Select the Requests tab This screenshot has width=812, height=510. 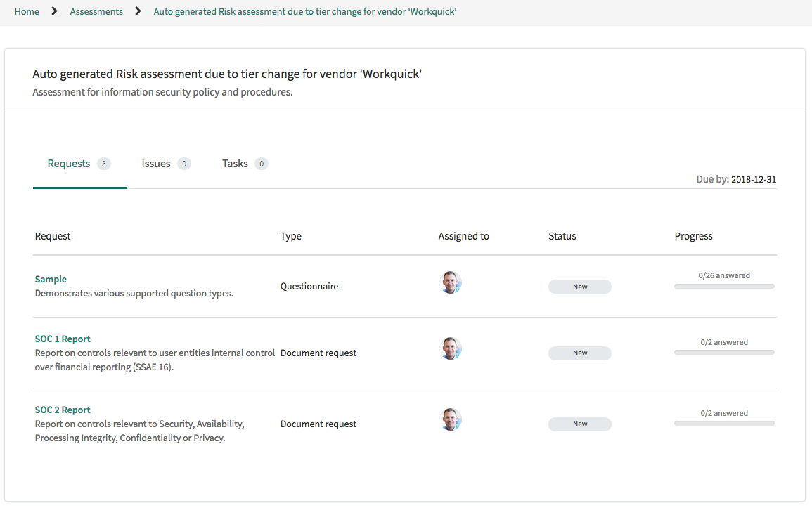click(x=79, y=164)
